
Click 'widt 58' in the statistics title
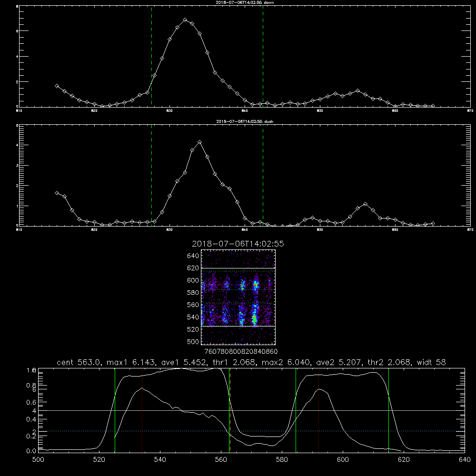(x=431, y=362)
